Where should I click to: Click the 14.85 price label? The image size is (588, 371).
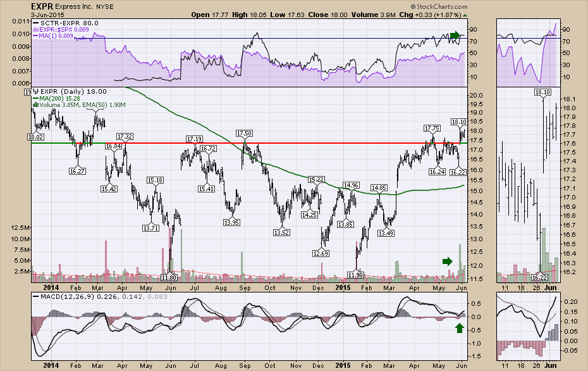[x=379, y=188]
